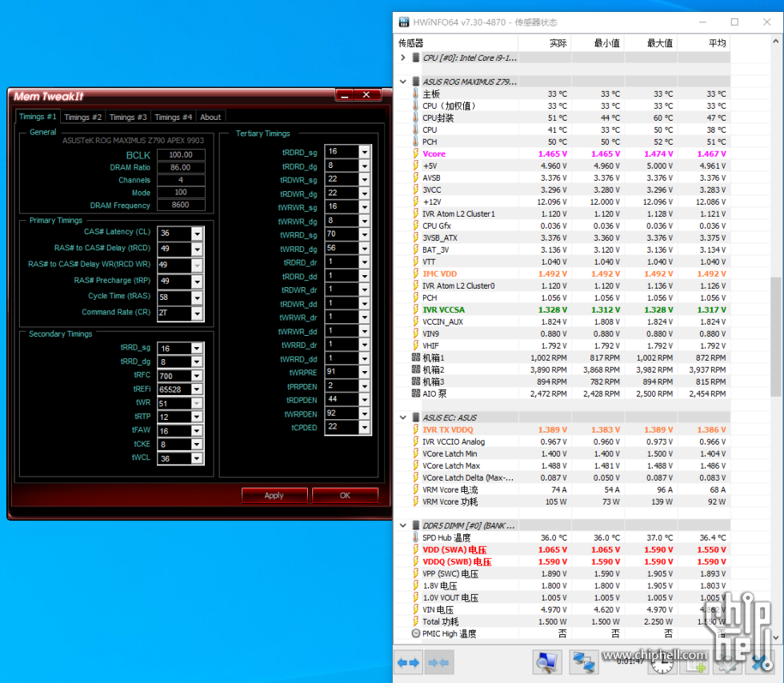Click the DRAM Ratio field 86.00
Viewport: 784px width, 683px height.
click(x=181, y=167)
